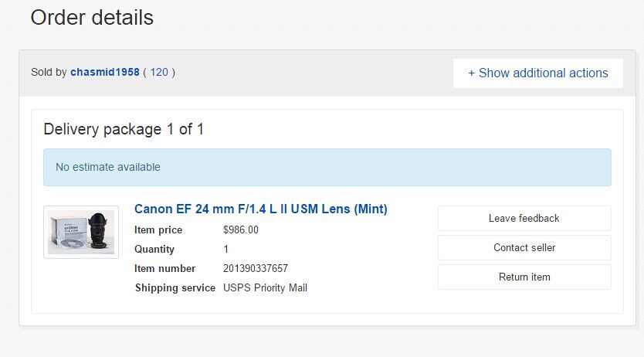Click the item number 201390337657
Screen dimensions: 644x357
[x=256, y=268]
